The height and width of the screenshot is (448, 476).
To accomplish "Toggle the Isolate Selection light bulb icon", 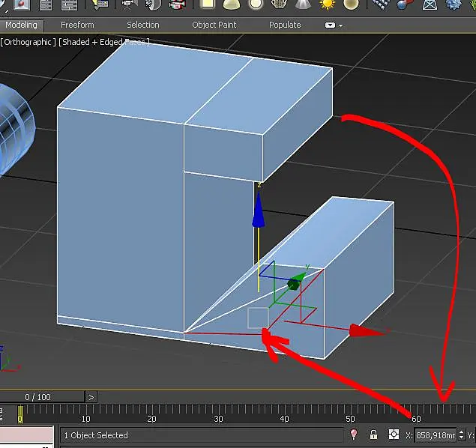I will 354,435.
